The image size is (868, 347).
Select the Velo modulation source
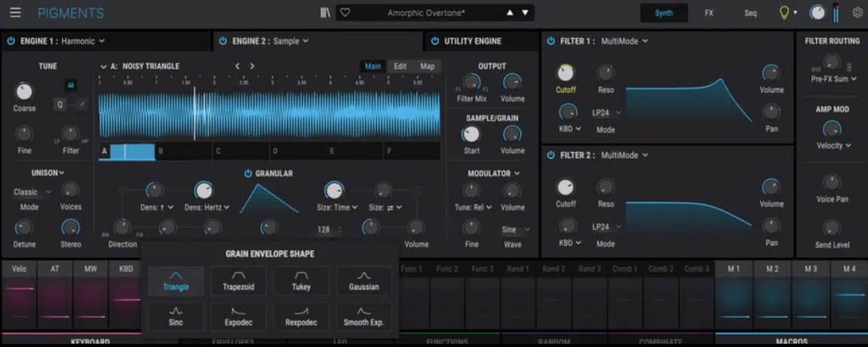(x=19, y=269)
